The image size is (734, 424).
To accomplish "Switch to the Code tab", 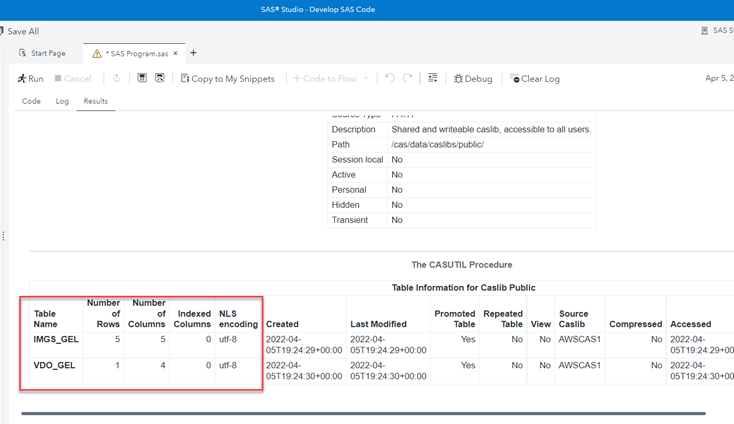I will [x=31, y=101].
